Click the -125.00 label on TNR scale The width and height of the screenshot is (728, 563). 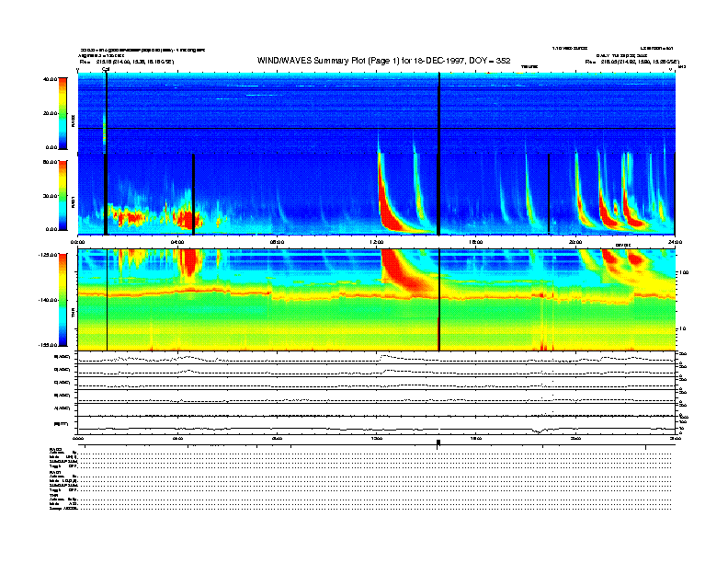click(48, 255)
